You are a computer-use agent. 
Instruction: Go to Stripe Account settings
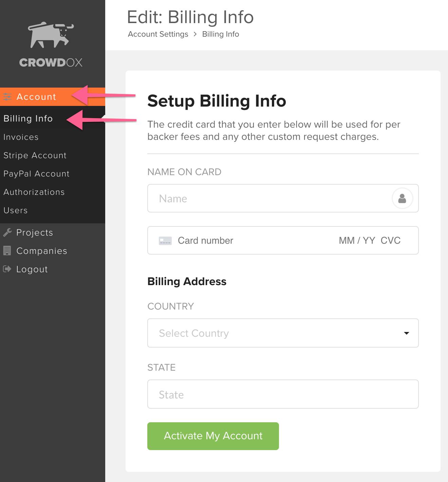[35, 155]
